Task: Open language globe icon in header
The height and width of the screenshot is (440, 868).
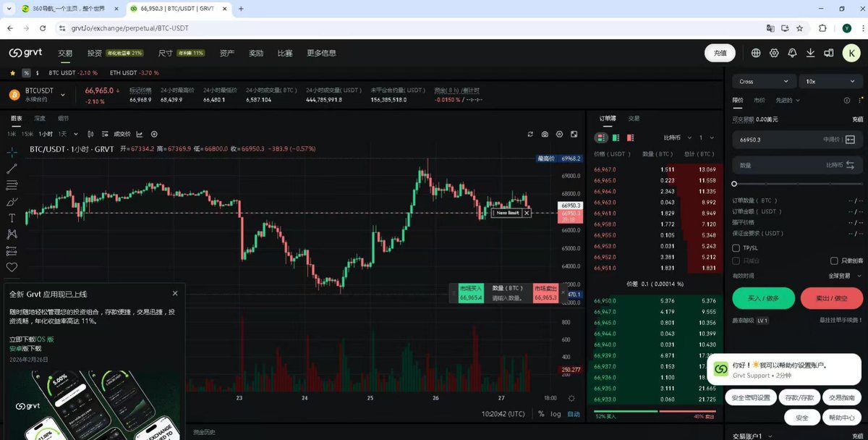Action: pos(756,53)
